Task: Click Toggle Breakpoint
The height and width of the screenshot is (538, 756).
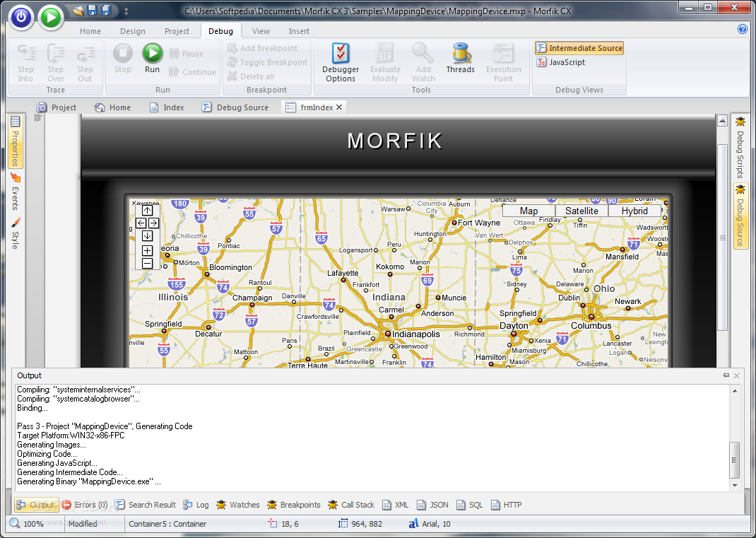Action: [267, 62]
